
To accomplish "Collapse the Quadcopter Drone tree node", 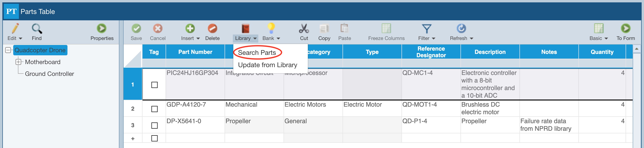I will point(8,50).
